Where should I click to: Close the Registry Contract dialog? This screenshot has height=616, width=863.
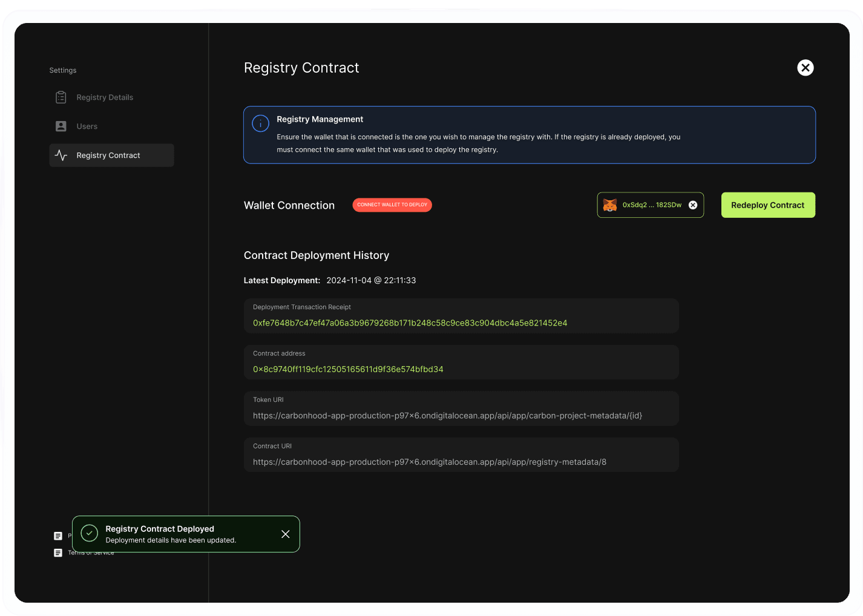pyautogui.click(x=806, y=68)
